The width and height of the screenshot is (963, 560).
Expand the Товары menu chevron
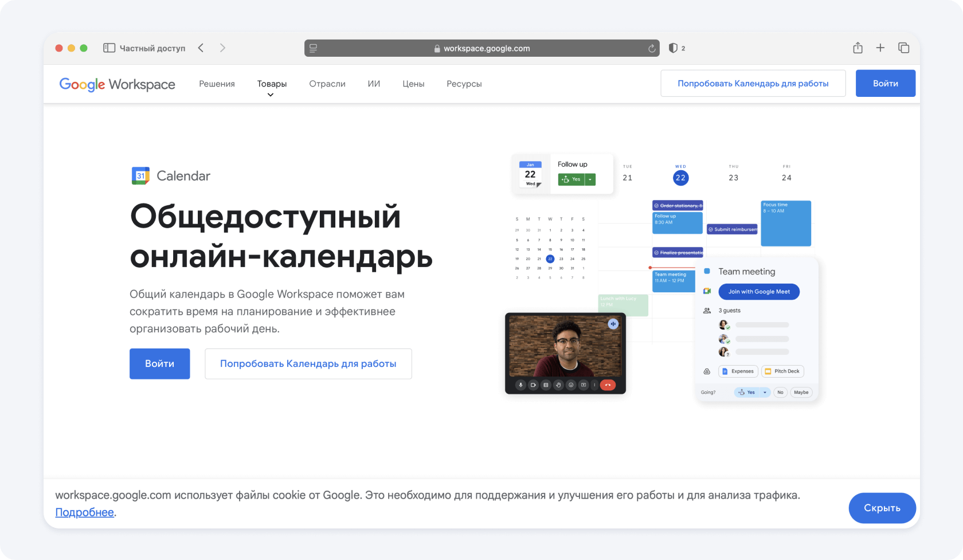coord(271,95)
